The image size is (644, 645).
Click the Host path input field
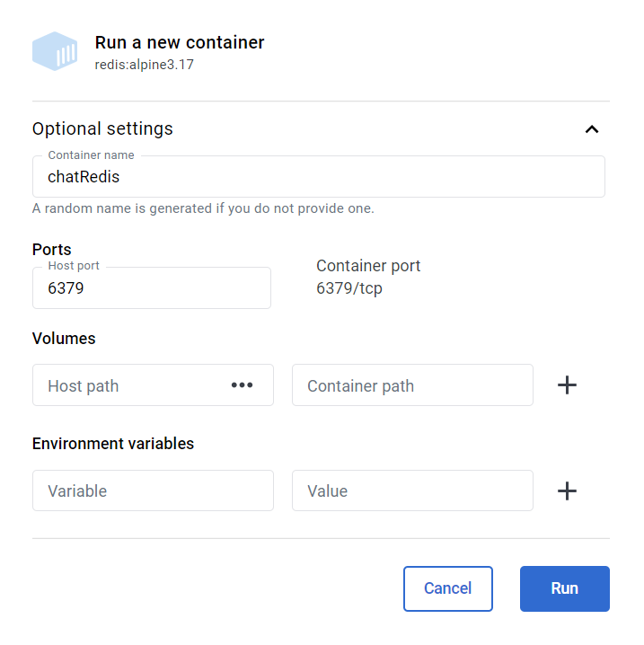coord(130,385)
